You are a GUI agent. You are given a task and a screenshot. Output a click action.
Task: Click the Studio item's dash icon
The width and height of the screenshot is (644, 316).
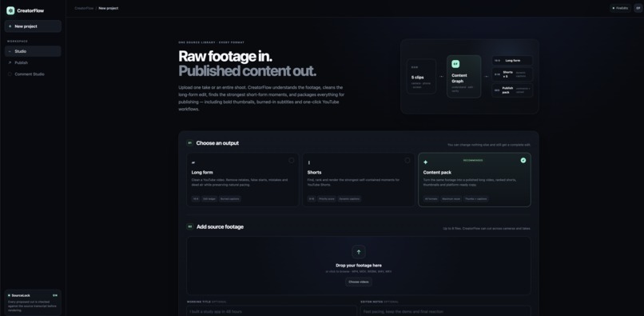10,51
